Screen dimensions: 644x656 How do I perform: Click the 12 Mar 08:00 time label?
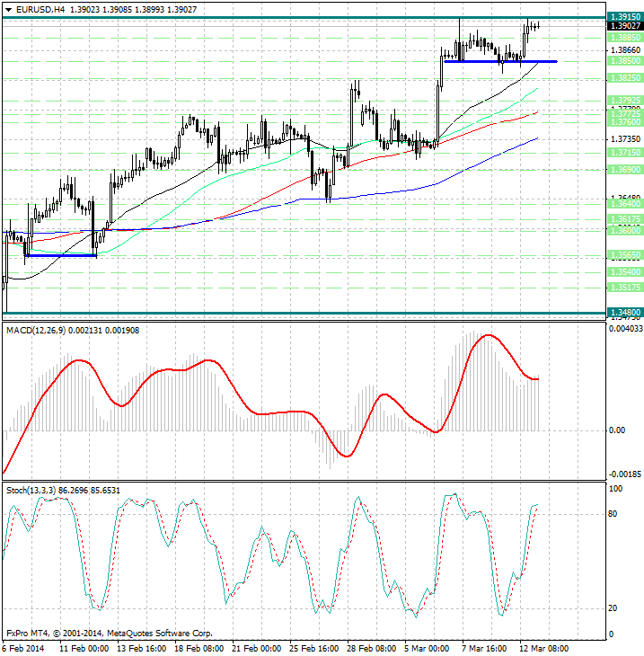[544, 648]
